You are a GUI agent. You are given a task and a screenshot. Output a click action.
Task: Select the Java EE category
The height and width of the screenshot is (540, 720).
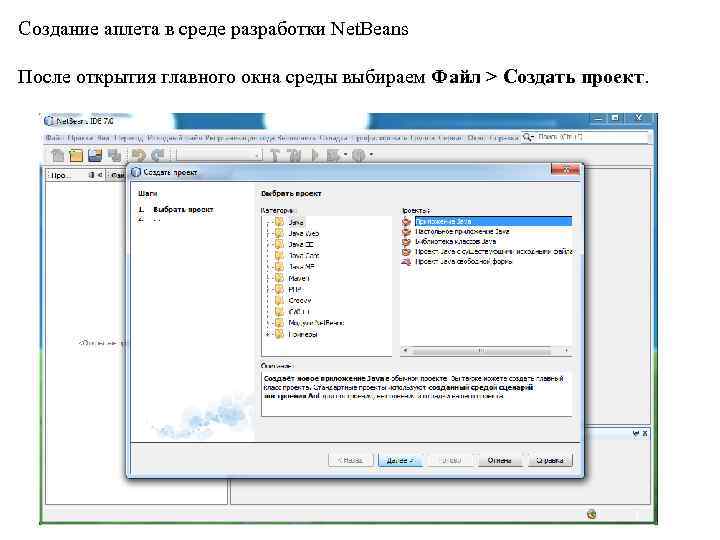pos(301,244)
